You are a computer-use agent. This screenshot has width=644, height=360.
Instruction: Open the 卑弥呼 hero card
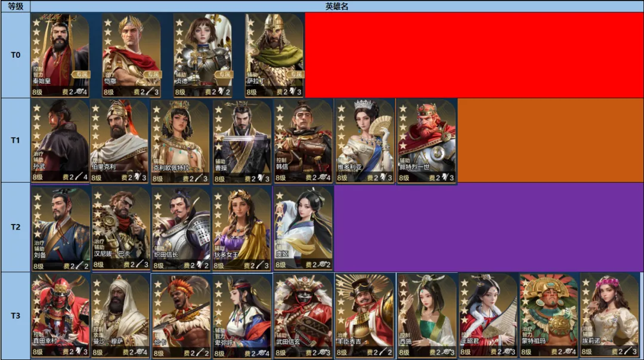(242, 316)
